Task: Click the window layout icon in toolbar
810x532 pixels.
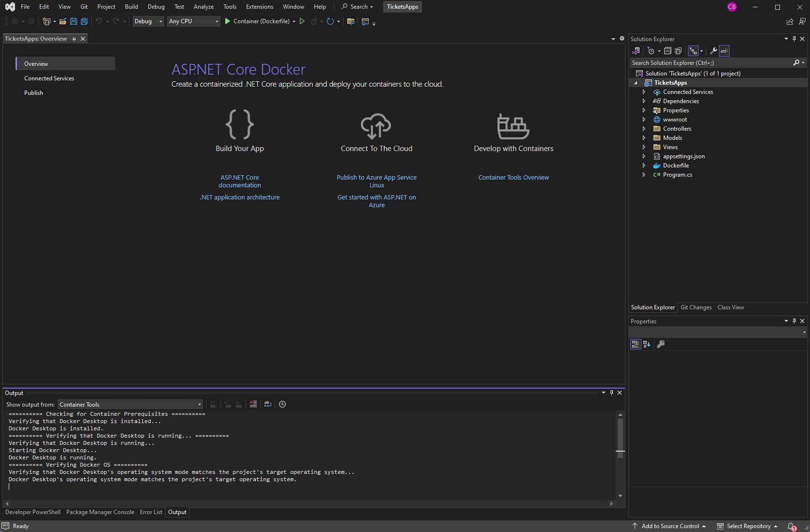Action: pos(365,21)
